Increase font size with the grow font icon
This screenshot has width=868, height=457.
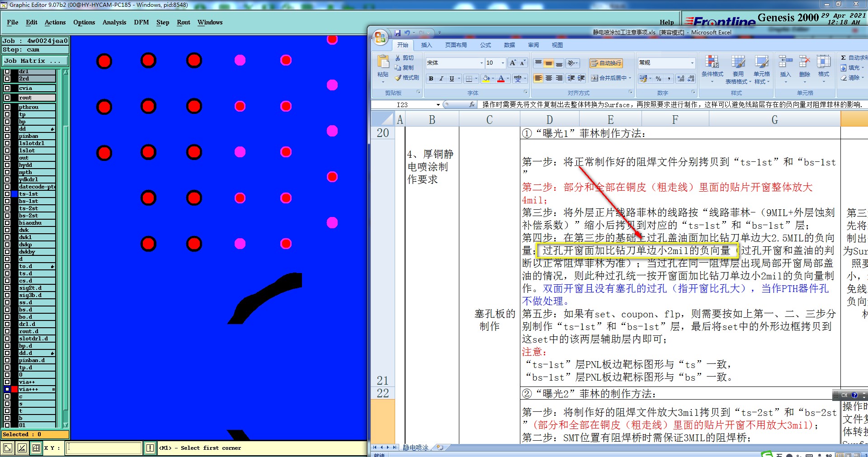click(x=513, y=63)
